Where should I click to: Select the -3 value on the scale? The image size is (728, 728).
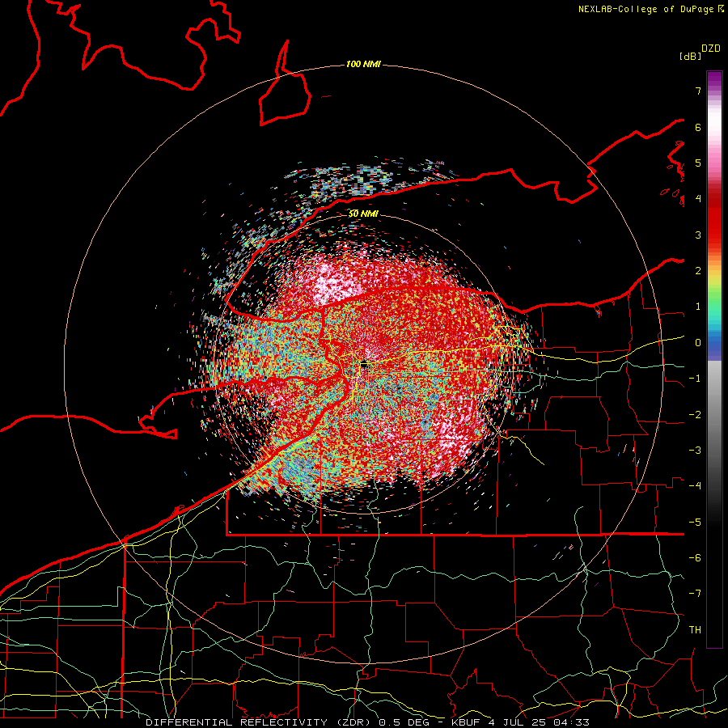click(695, 451)
